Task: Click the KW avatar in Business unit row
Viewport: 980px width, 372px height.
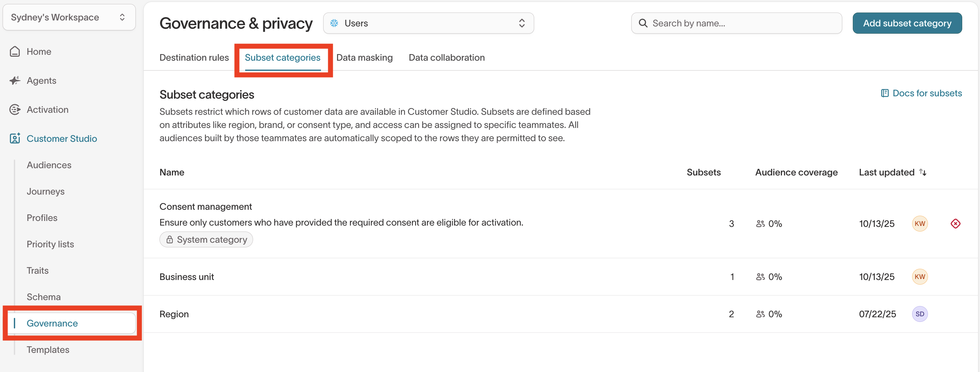Action: [x=919, y=277]
